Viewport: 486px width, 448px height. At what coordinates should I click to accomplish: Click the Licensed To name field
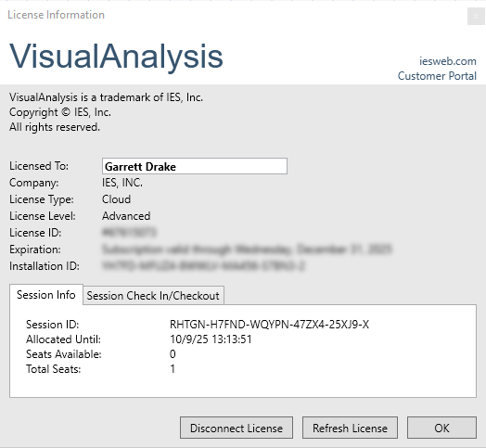coord(195,166)
